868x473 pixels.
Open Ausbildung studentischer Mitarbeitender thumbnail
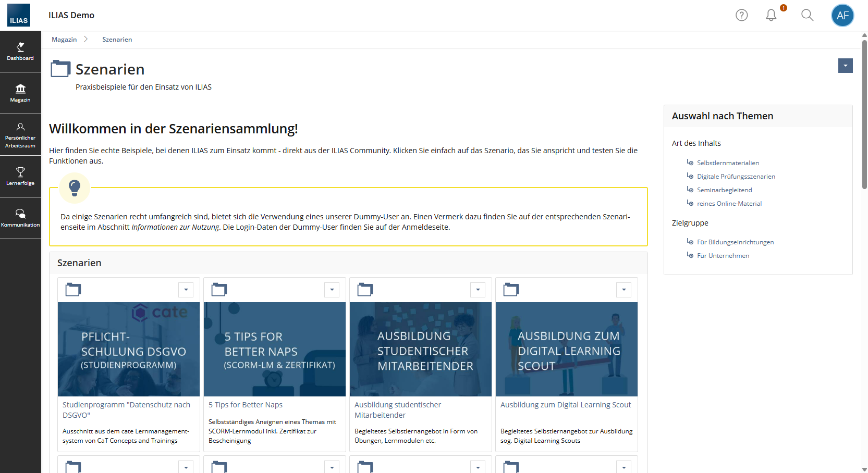[420, 349]
